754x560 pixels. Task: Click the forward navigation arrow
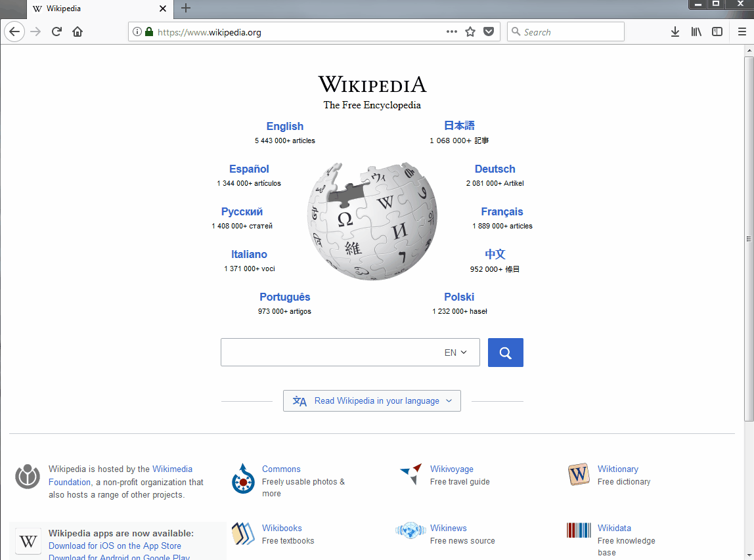35,32
